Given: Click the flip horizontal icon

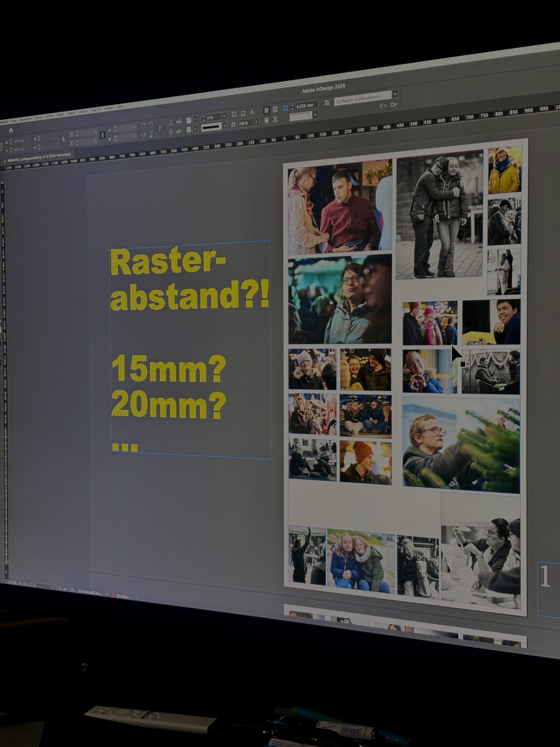Looking at the screenshot, I should pyautogui.click(x=143, y=135).
